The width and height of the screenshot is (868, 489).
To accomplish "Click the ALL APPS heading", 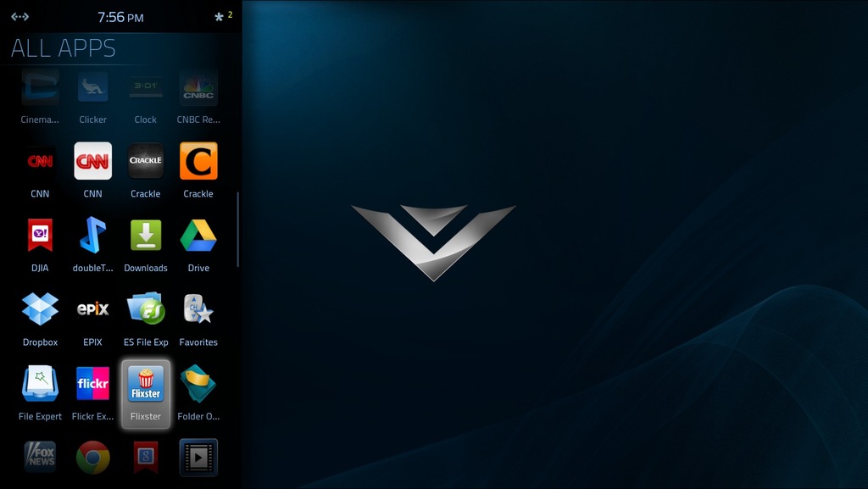I will coord(63,48).
